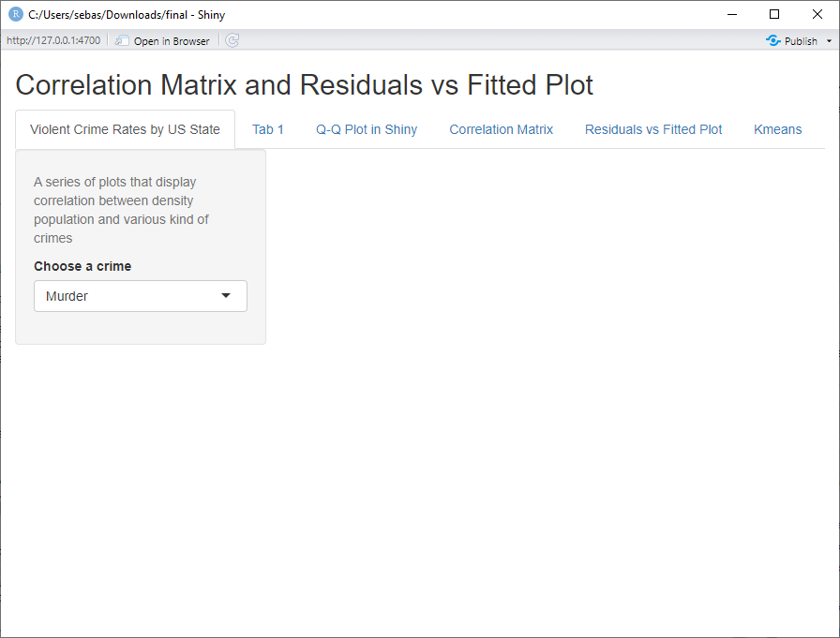Click the blue Publish icon
This screenshot has width=840, height=638.
tap(773, 41)
